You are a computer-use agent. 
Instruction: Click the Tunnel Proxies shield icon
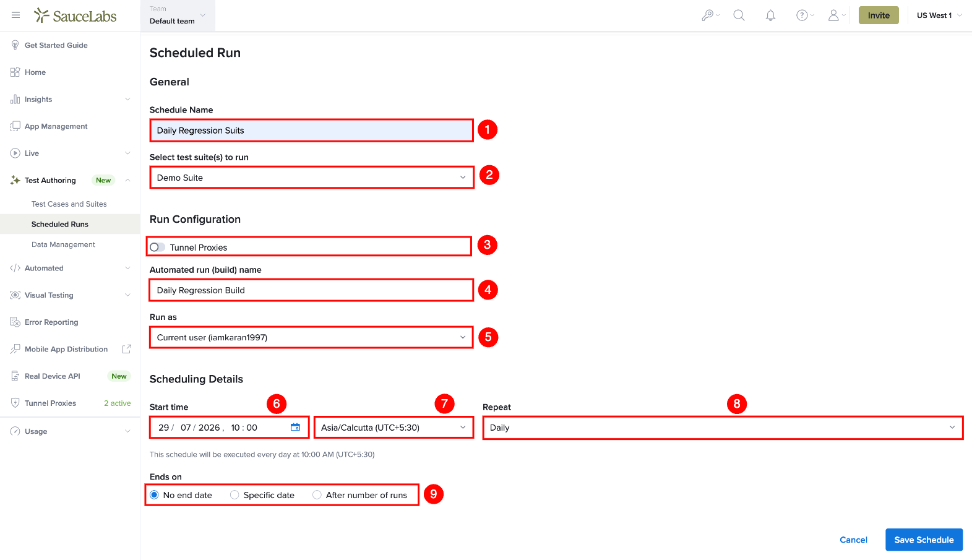click(15, 403)
